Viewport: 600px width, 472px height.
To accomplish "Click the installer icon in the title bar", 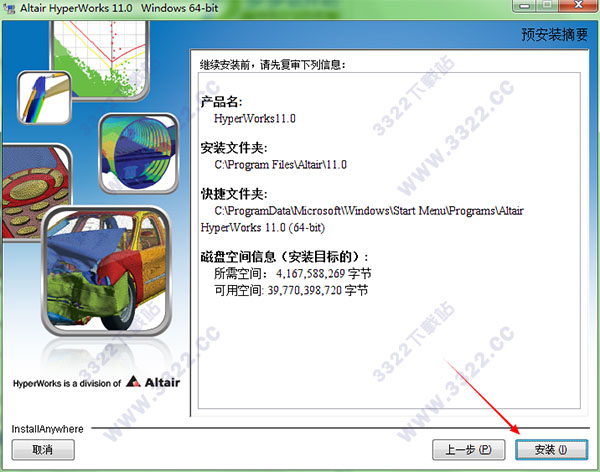I will click(x=10, y=8).
